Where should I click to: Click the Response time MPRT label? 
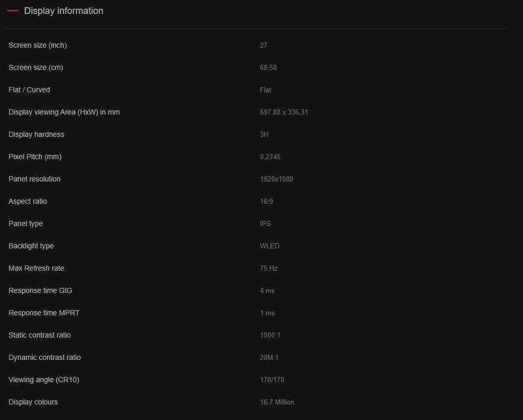pyautogui.click(x=44, y=313)
